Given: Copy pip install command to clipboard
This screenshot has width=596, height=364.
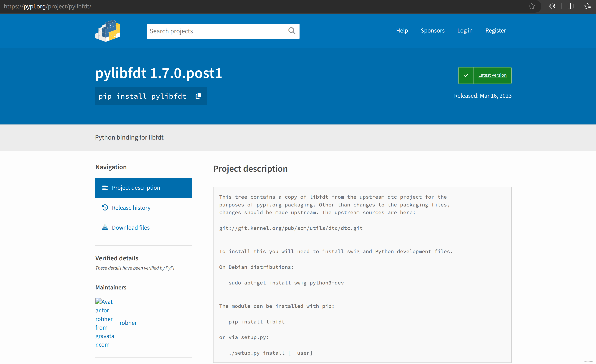Looking at the screenshot, I should pos(198,96).
